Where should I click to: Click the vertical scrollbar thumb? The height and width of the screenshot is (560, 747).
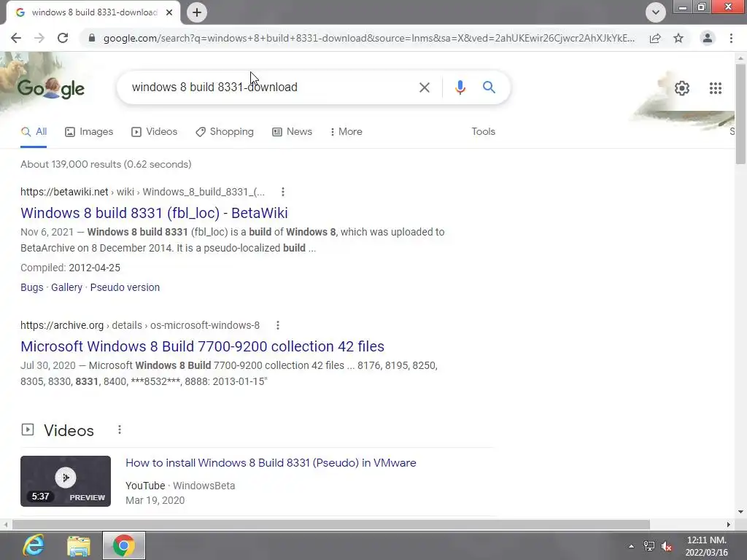point(740,114)
